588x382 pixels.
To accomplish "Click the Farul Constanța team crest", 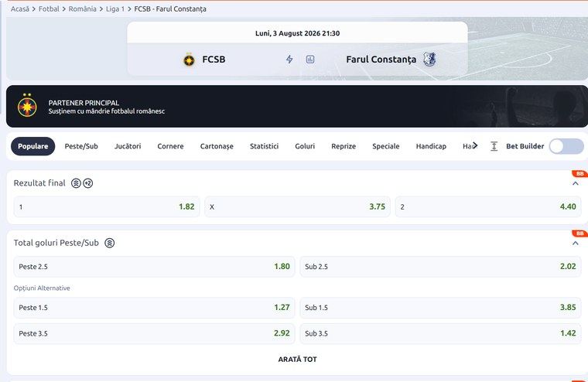I will pos(429,60).
